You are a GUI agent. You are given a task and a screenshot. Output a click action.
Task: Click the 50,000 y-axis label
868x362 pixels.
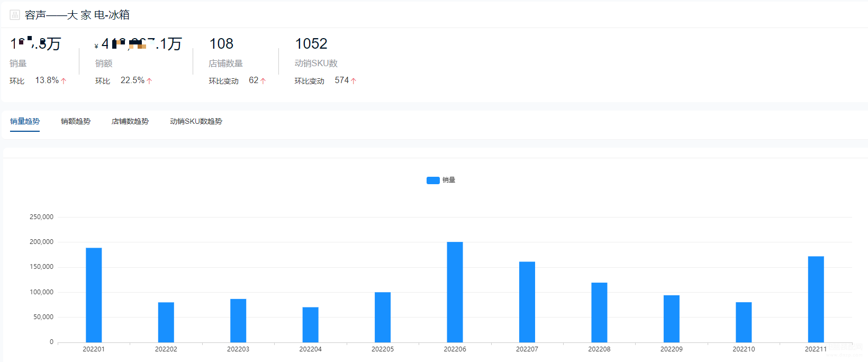coord(43,317)
